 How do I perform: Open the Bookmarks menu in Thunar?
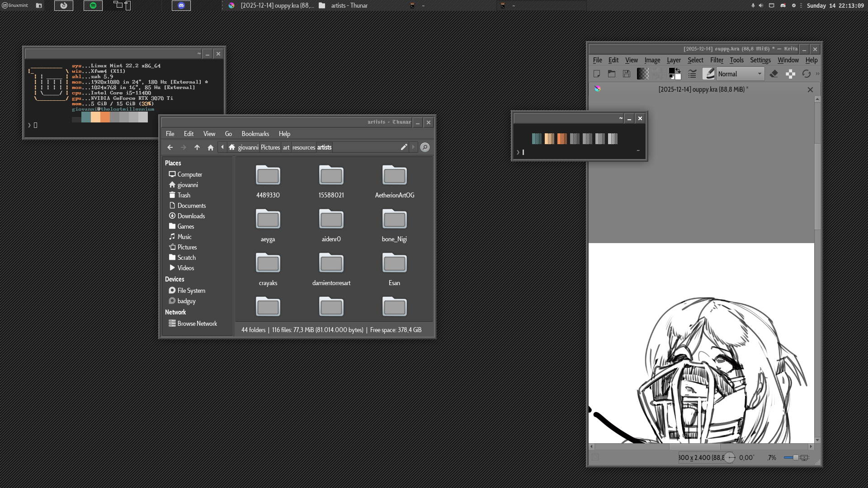255,134
